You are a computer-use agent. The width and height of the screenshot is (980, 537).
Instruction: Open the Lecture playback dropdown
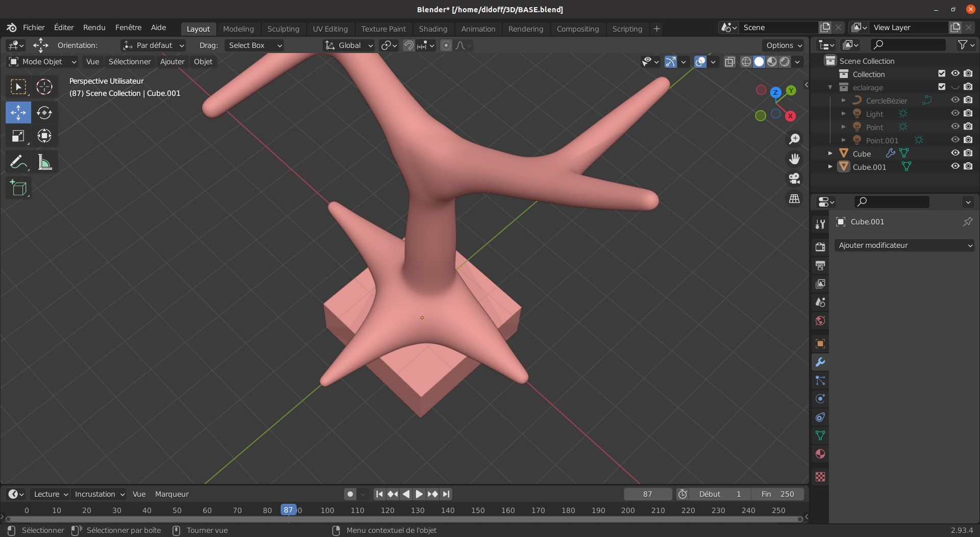coord(50,494)
